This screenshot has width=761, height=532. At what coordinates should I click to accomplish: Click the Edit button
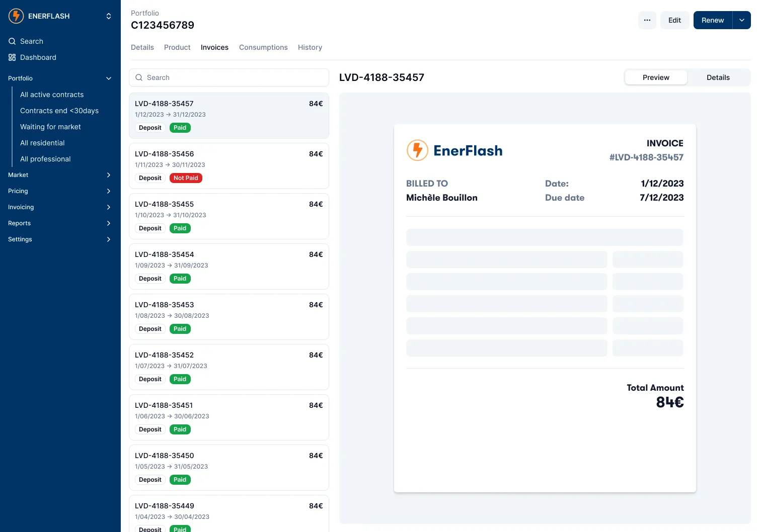674,20
